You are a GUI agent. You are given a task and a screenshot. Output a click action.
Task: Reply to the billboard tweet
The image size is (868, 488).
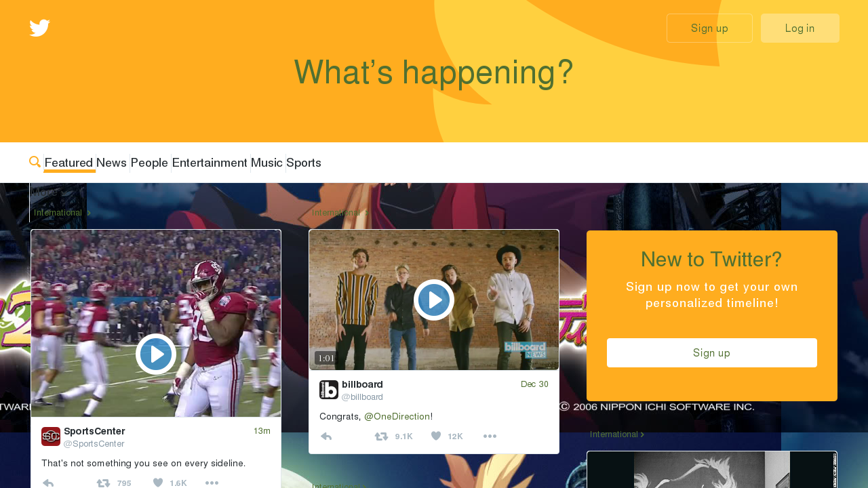coord(326,436)
